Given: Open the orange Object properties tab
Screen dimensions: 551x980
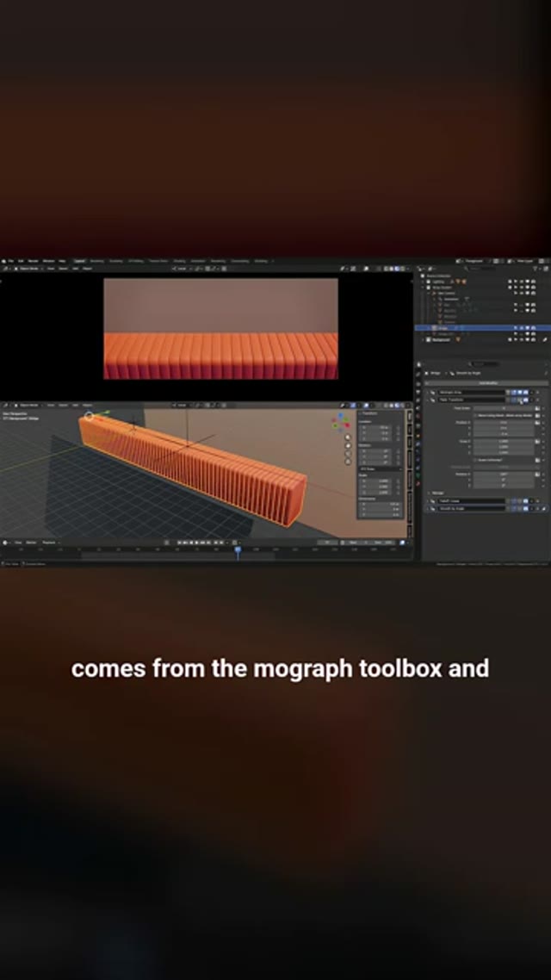Looking at the screenshot, I should pyautogui.click(x=418, y=436).
